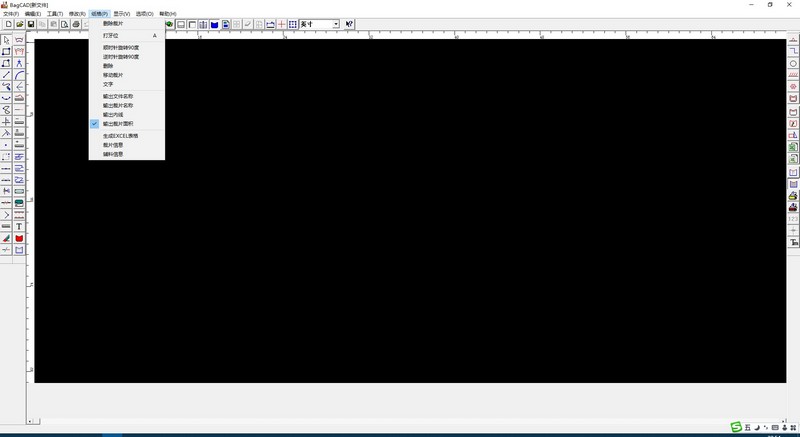Click the red crosshair toolbar icon
Image resolution: width=800 pixels, height=437 pixels.
[x=281, y=24]
